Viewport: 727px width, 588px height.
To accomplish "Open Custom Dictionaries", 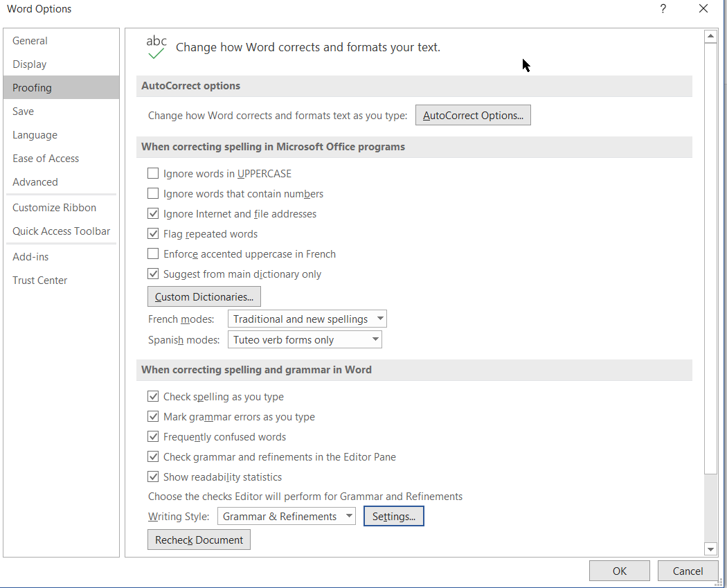I will 204,296.
